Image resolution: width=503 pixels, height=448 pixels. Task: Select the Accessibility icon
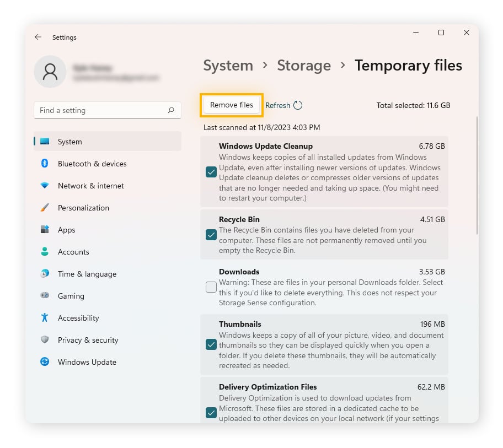point(45,318)
